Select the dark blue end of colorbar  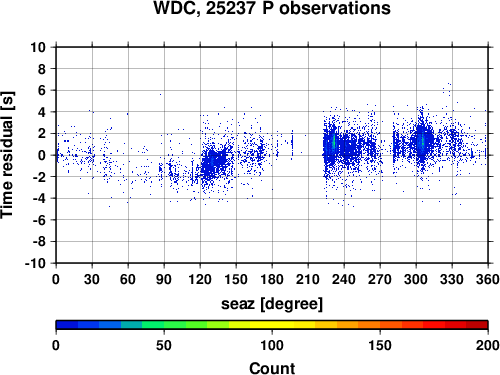pyautogui.click(x=67, y=324)
